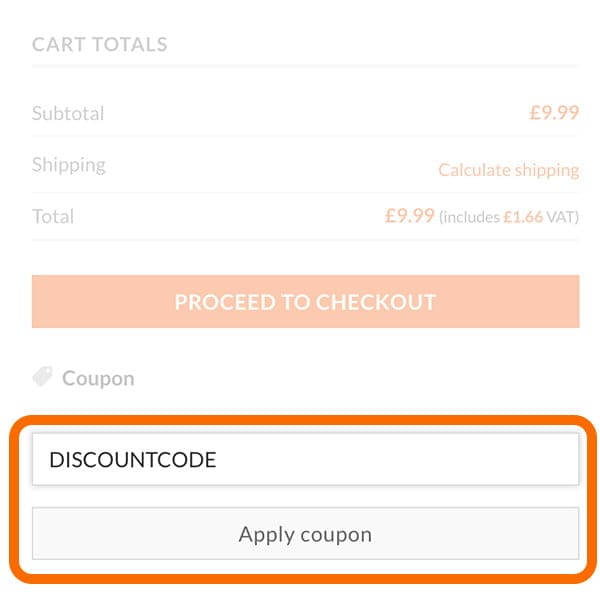This screenshot has width=600, height=600.
Task: Click the Coupon section label
Action: (x=98, y=378)
